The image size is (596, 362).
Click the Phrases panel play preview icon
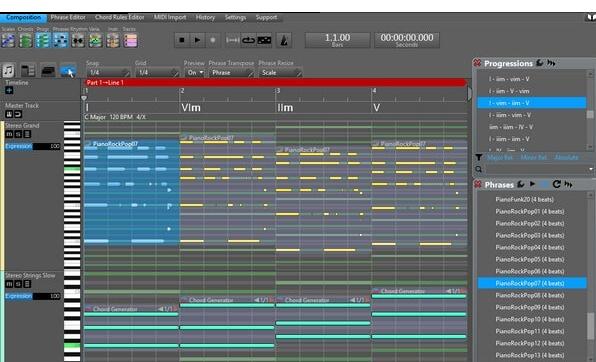tap(533, 184)
